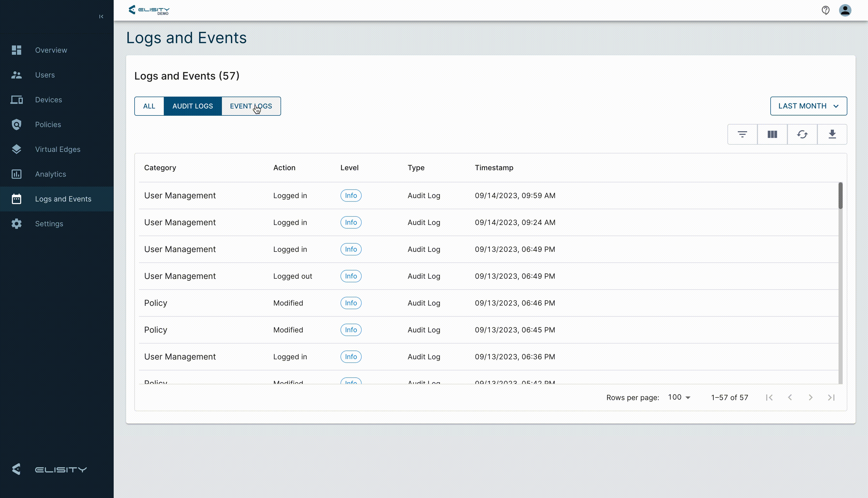Open Analytics from the sidebar
868x498 pixels.
coord(57,174)
